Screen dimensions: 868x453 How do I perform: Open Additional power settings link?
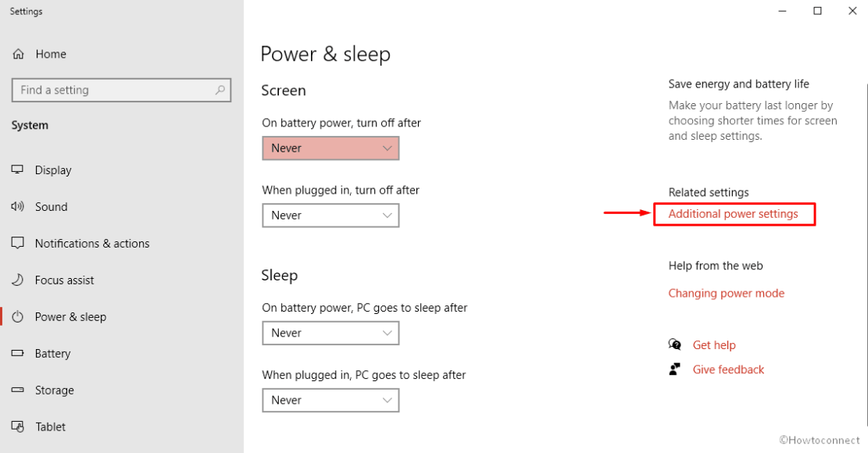733,213
